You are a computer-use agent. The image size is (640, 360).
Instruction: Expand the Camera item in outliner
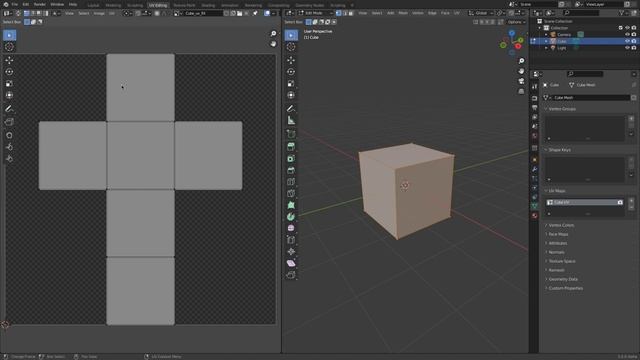coord(546,35)
